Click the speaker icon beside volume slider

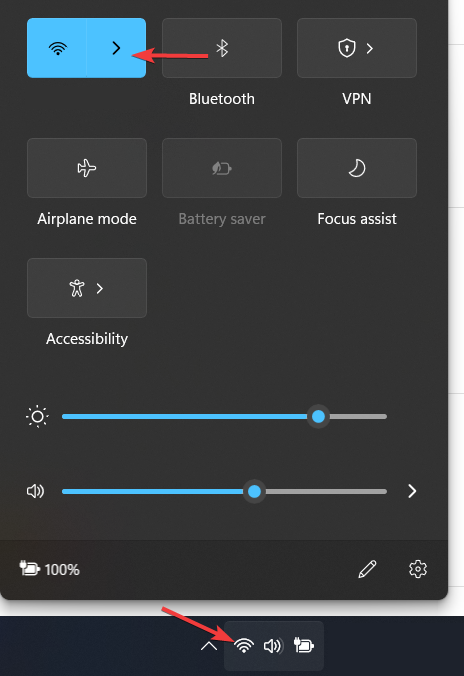coord(35,491)
